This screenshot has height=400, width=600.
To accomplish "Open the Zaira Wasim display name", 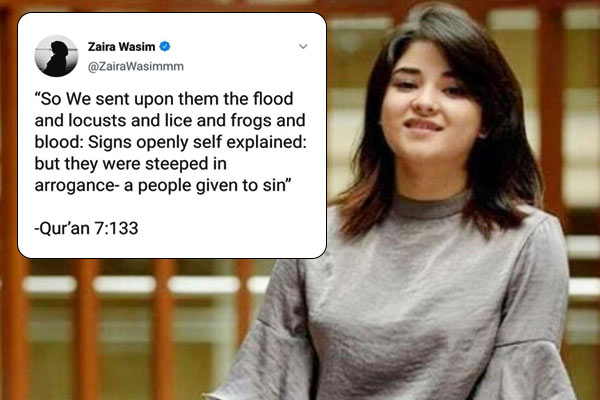I will pyautogui.click(x=121, y=47).
